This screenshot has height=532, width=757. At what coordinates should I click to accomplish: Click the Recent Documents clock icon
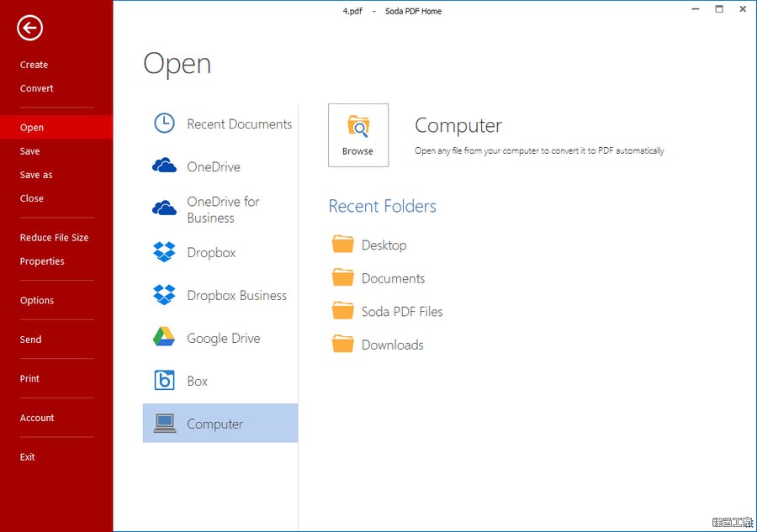coord(164,124)
